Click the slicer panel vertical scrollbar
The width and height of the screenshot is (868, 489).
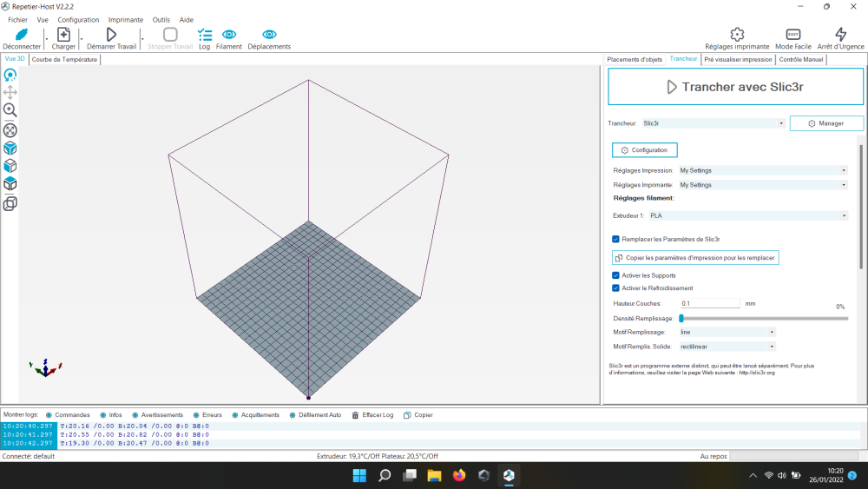point(861,206)
